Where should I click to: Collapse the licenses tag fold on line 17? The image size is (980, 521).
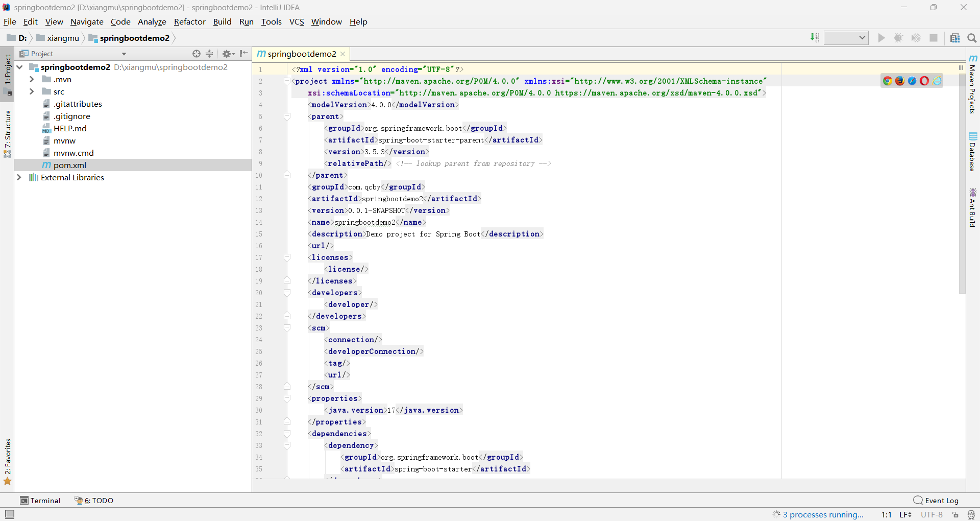287,257
